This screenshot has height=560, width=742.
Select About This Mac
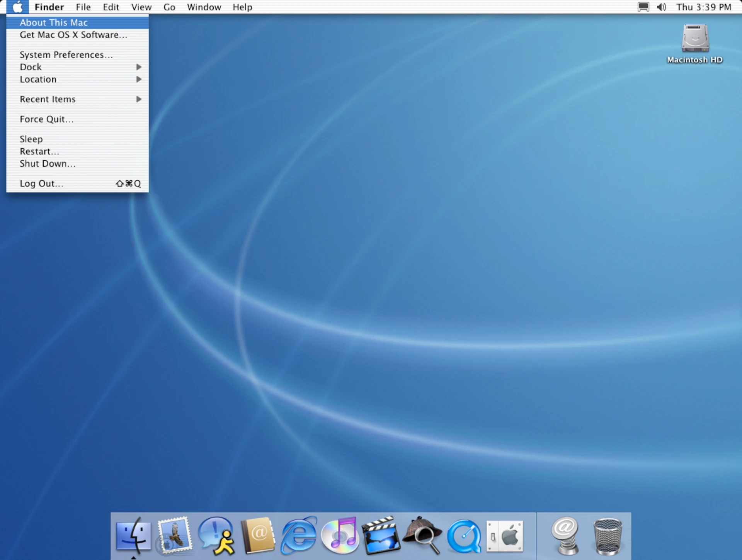54,22
